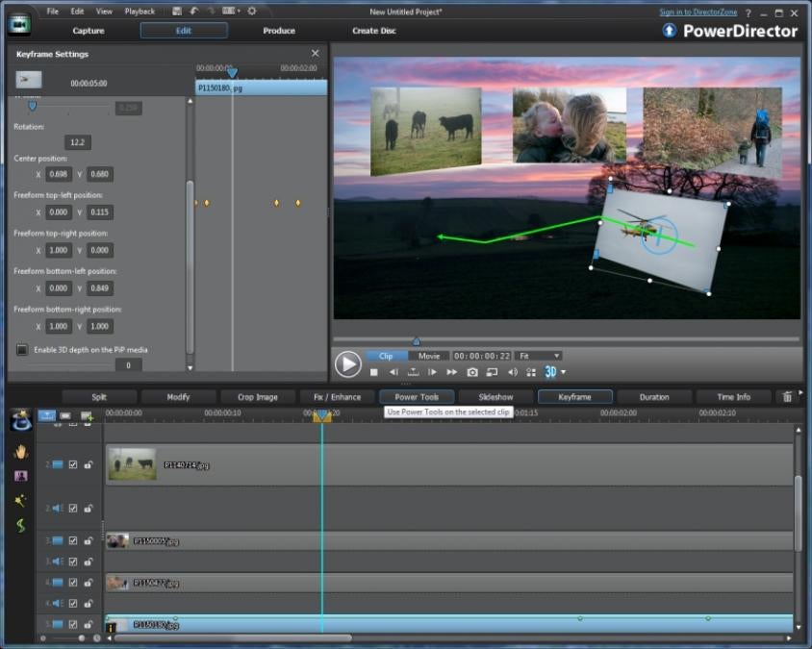Switch to the Create Disc tab
812x649 pixels.
374,31
